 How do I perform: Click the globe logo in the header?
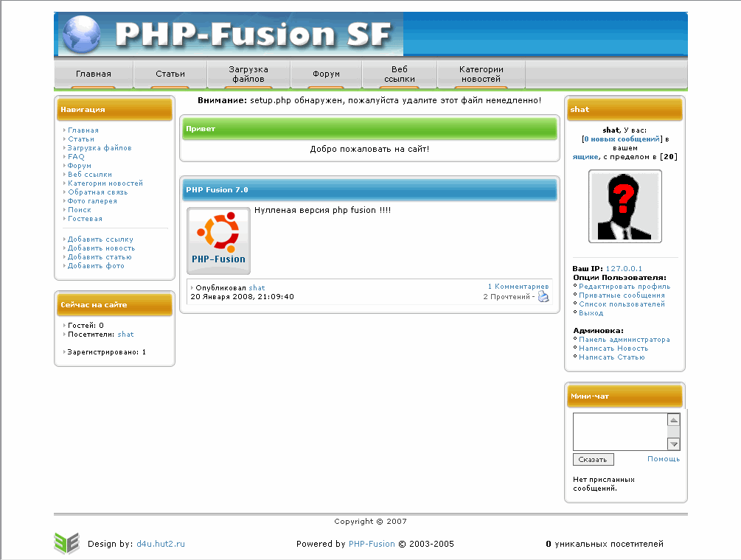81,33
